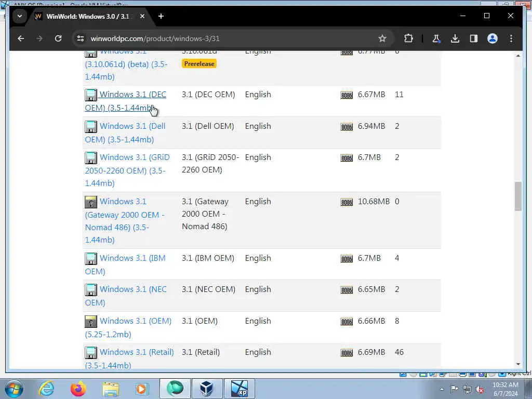Viewport: 532px width, 399px height.
Task: Select download count 46 in Retail row
Action: tap(399, 352)
